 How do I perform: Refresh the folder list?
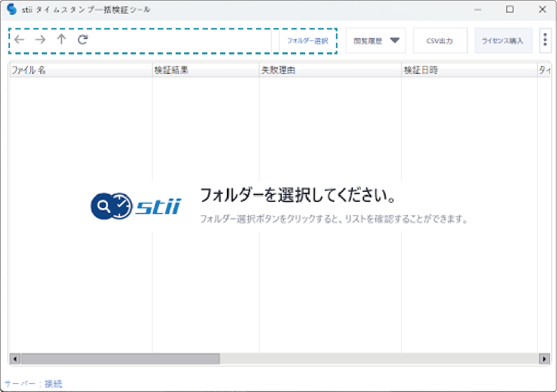pyautogui.click(x=83, y=40)
